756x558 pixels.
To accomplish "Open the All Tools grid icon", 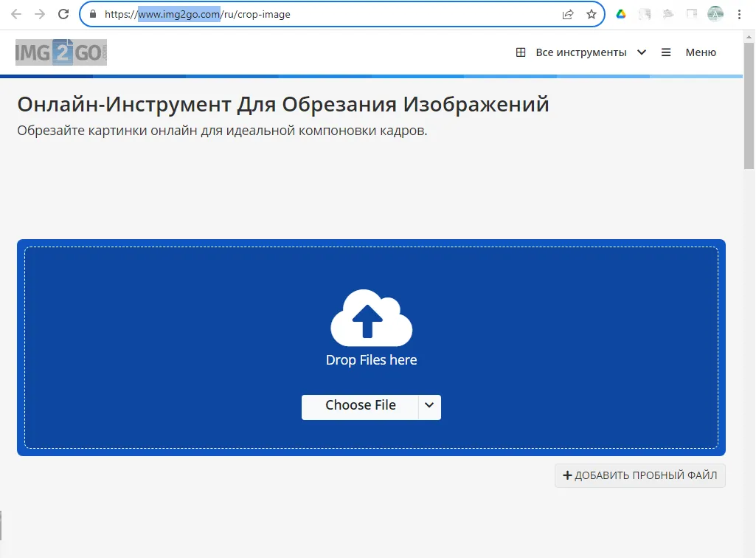I will [x=521, y=52].
